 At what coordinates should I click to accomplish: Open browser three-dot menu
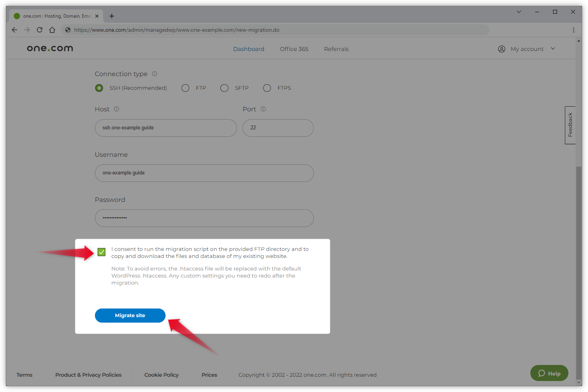click(x=573, y=30)
